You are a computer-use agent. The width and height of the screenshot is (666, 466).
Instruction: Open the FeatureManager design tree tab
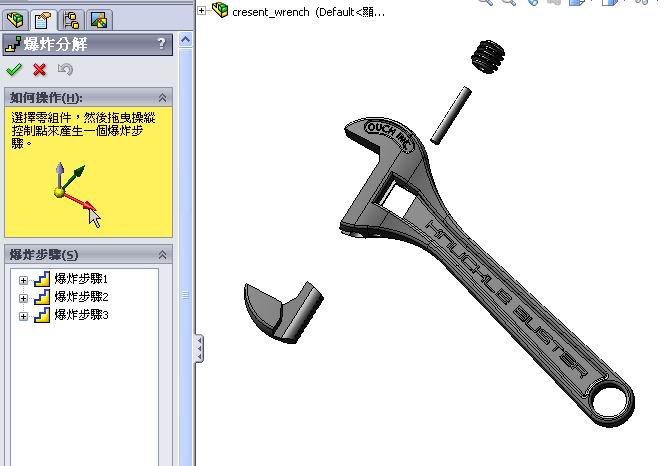click(15, 19)
